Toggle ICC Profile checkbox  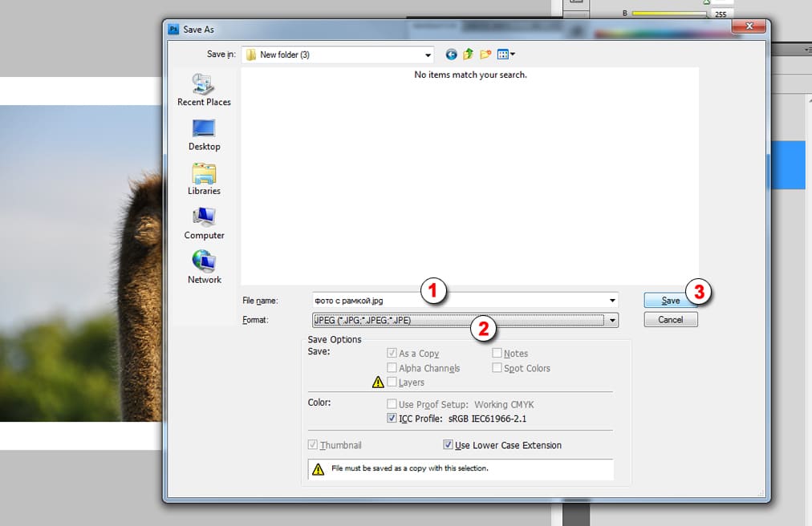point(392,419)
